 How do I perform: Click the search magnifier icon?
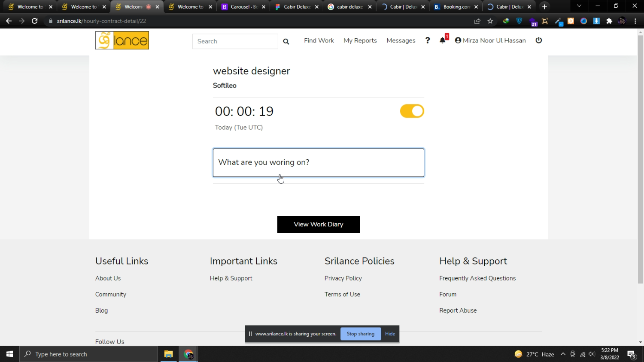click(x=286, y=42)
